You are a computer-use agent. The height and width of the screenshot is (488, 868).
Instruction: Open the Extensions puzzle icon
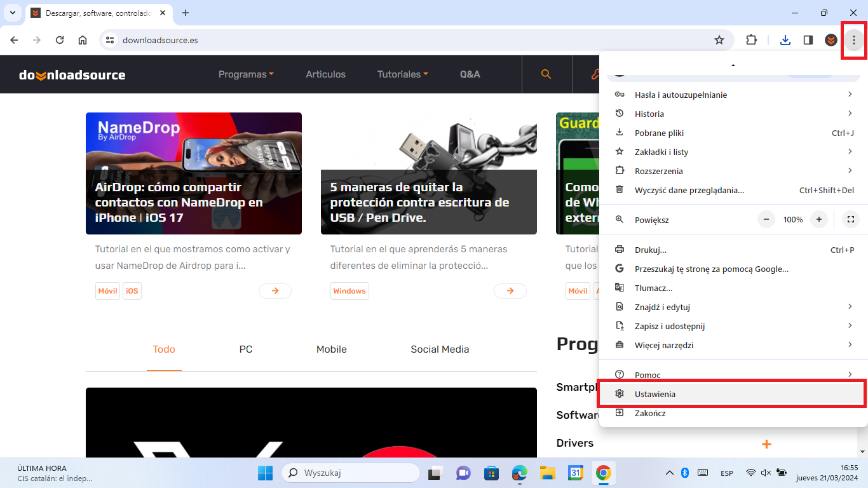[x=751, y=40]
